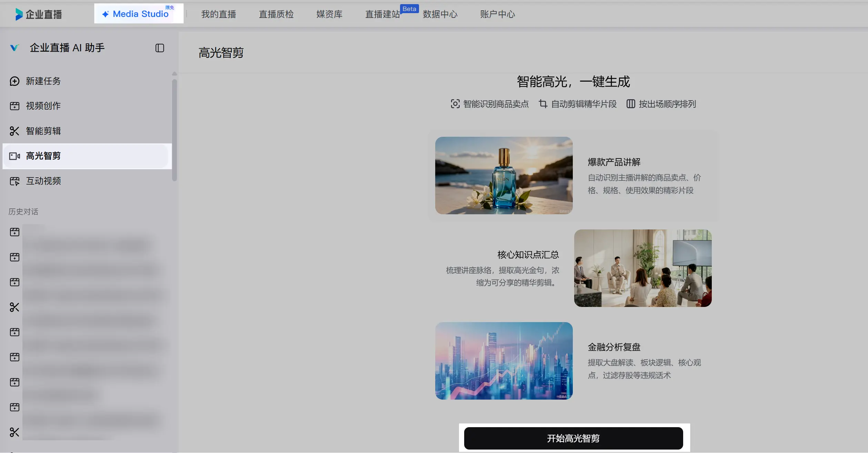
Task: Collapse the AI assistant sidebar panel
Action: pos(160,48)
